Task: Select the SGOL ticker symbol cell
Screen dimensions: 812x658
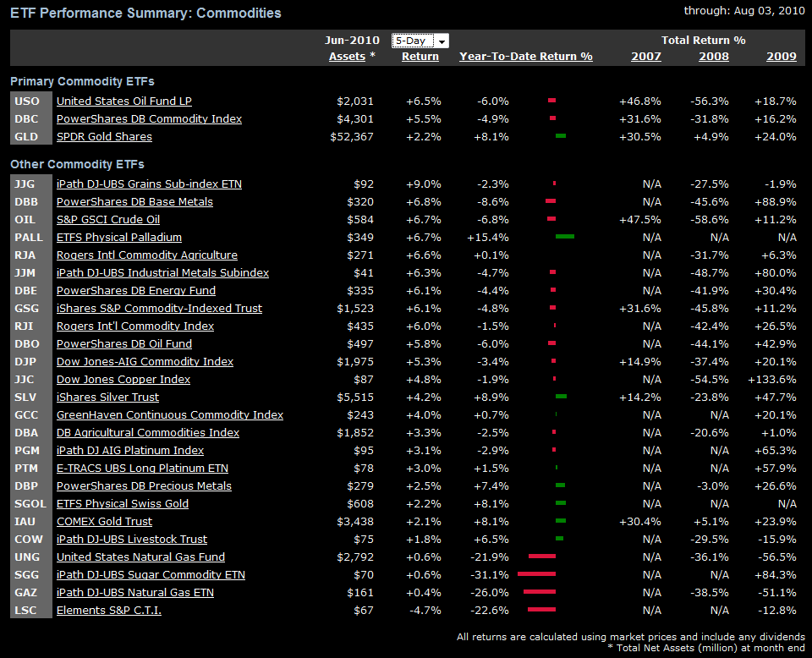Action: click(31, 504)
